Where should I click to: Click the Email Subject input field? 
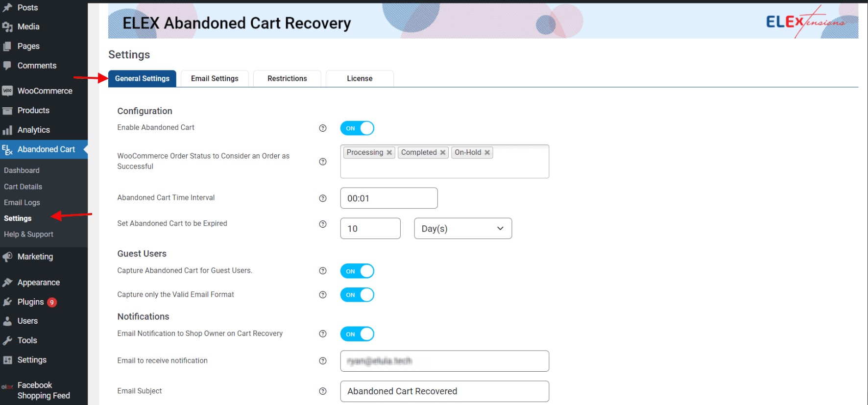[x=445, y=391]
